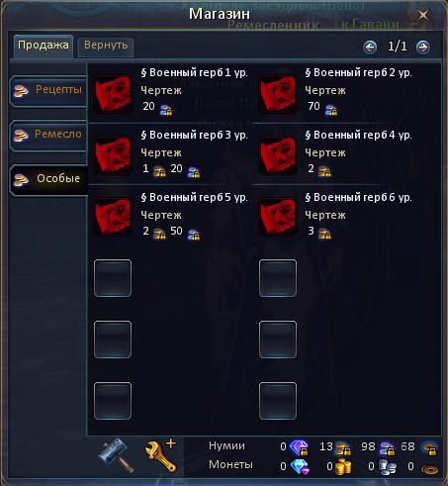The image size is (448, 486).
Task: Switch to the Продажа tab
Action: click(44, 46)
